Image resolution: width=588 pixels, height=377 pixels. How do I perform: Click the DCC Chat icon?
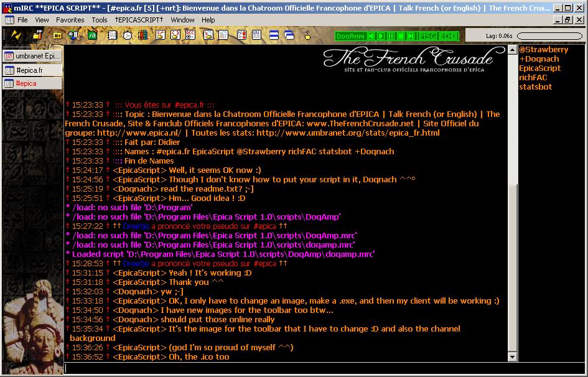click(175, 35)
